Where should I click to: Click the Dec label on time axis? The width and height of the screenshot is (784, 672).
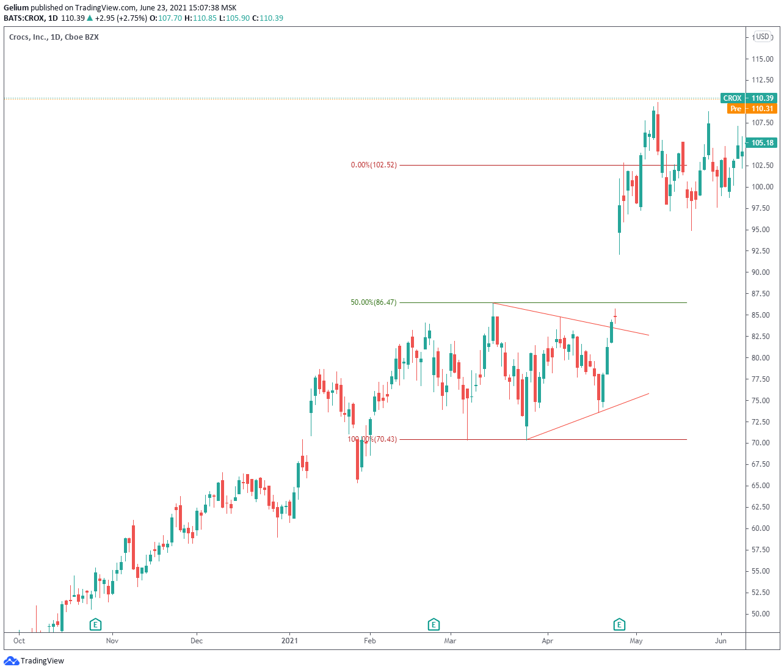pos(197,641)
